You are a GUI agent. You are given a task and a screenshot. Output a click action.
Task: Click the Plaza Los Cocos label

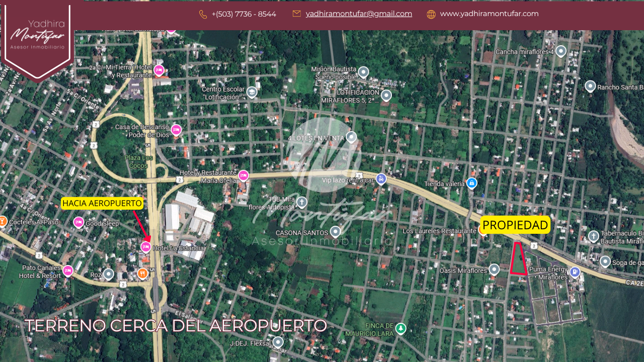tap(138, 161)
